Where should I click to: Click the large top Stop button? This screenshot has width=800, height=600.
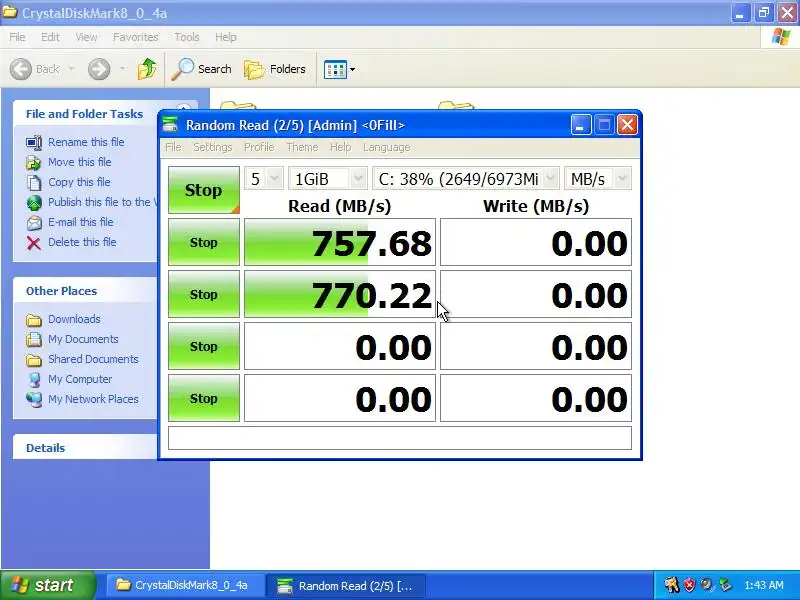click(x=204, y=190)
